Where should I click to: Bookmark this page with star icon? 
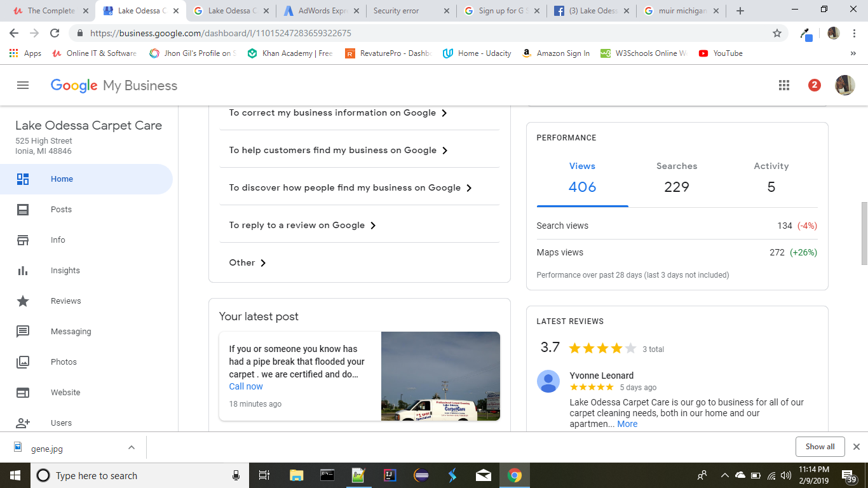pos(776,33)
